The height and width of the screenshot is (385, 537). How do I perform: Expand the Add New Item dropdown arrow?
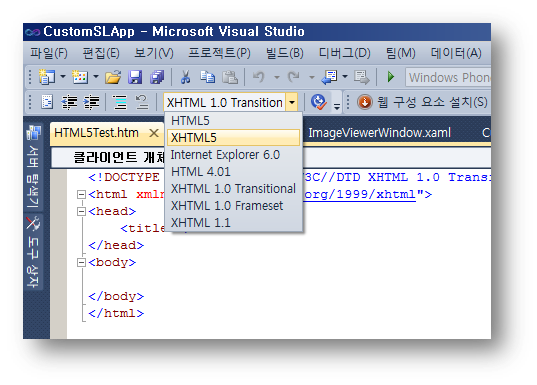pyautogui.click(x=96, y=77)
